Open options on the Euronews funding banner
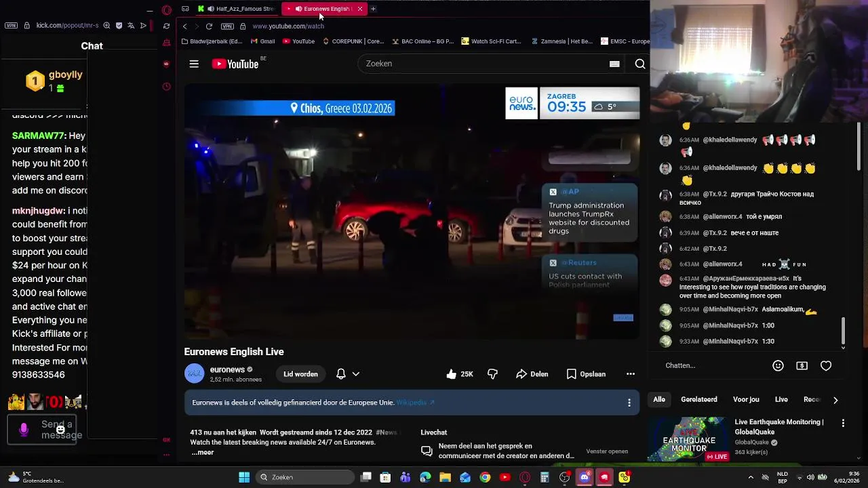 point(629,403)
